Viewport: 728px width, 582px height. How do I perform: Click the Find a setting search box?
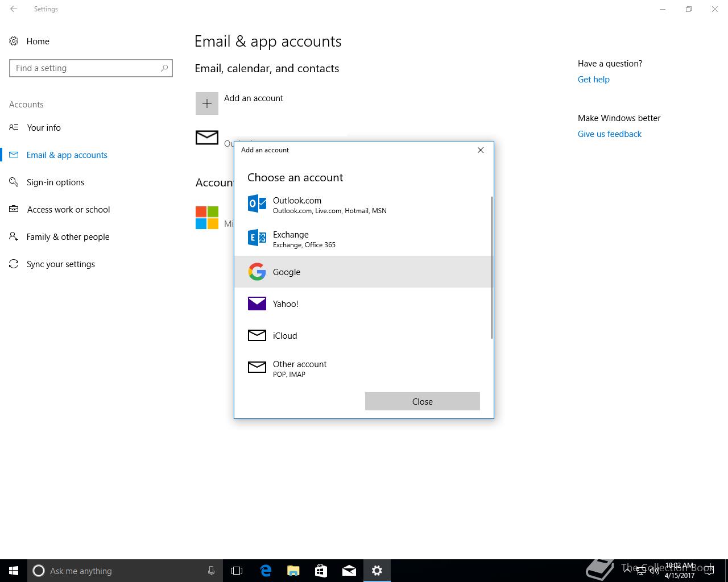[86, 68]
